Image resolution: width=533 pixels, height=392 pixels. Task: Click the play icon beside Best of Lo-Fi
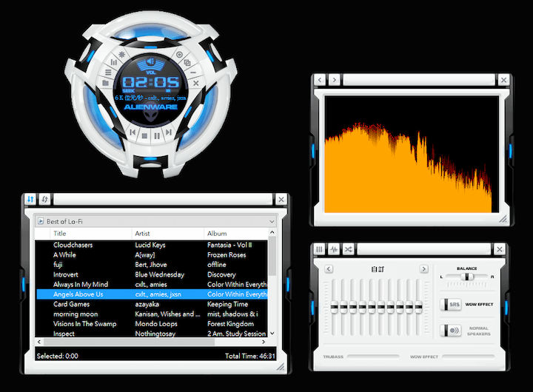pyautogui.click(x=41, y=221)
